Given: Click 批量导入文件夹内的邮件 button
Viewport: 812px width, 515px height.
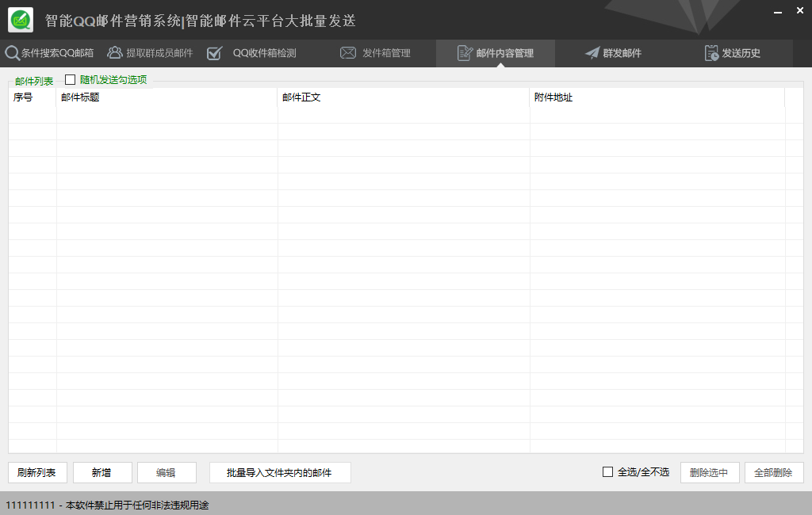Looking at the screenshot, I should pos(280,472).
